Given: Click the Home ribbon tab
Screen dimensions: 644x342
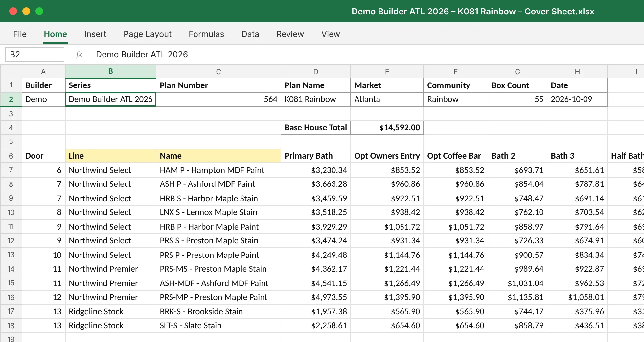Looking at the screenshot, I should click(56, 34).
